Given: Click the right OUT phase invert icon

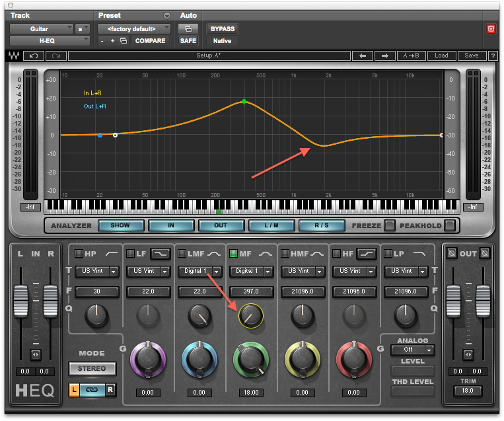Looking at the screenshot, I should coord(485,253).
